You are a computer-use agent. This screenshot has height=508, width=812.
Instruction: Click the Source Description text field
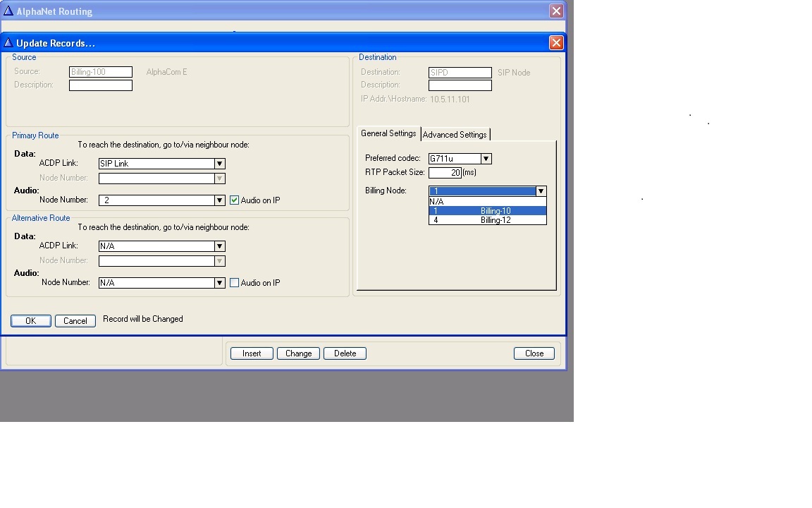(101, 85)
